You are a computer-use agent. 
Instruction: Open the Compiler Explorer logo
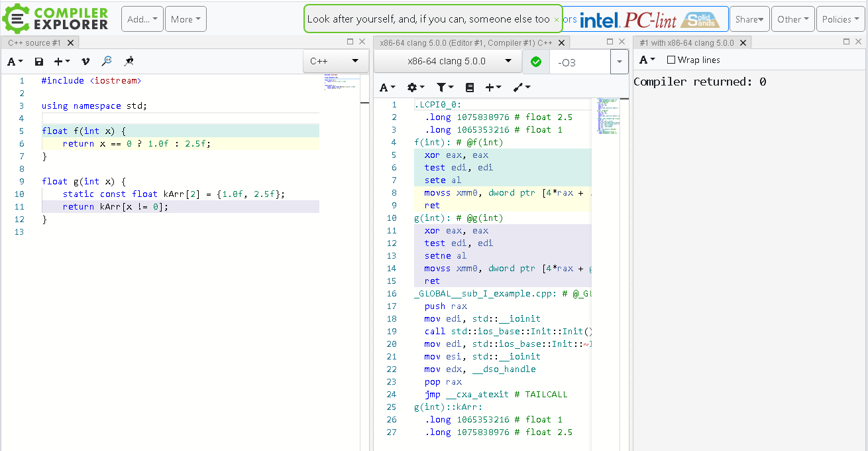[55, 19]
